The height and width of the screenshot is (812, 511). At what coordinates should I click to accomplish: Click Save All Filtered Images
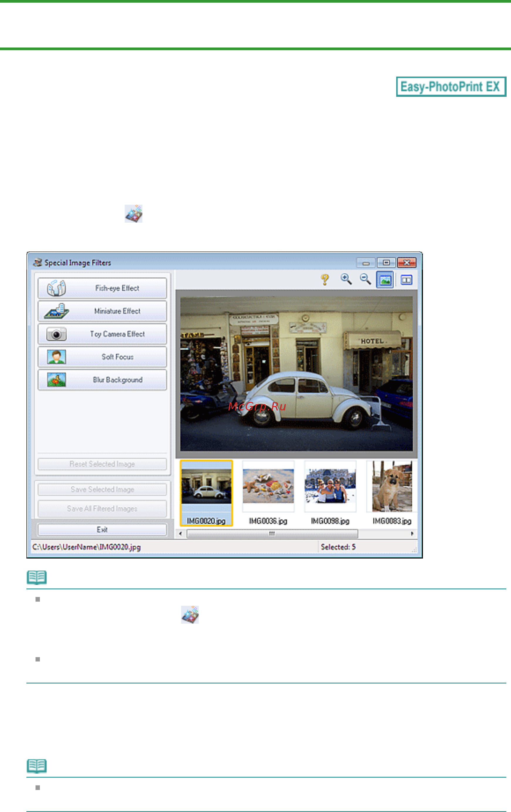tap(102, 508)
